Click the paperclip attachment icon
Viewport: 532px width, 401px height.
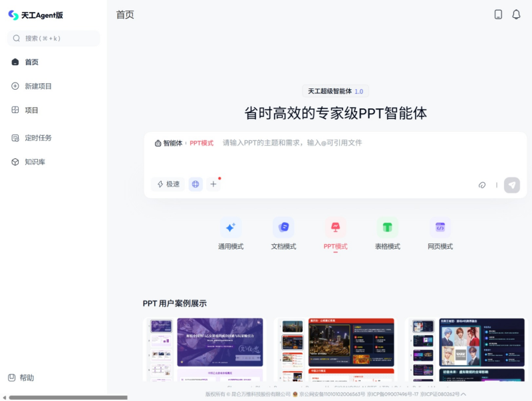[482, 185]
